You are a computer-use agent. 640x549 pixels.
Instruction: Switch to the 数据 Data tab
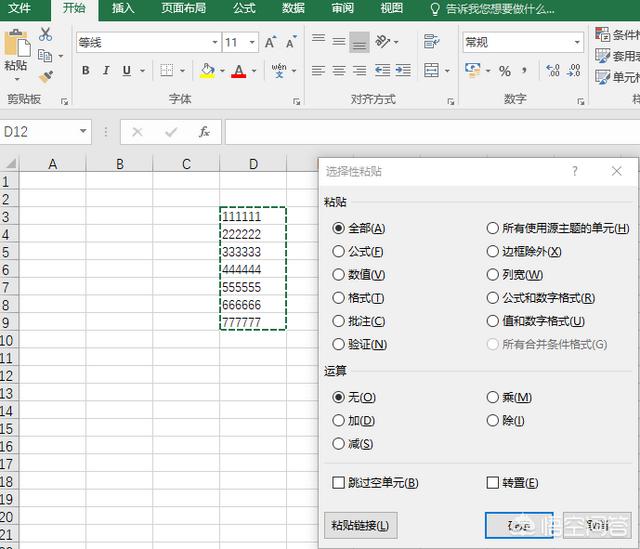click(293, 9)
